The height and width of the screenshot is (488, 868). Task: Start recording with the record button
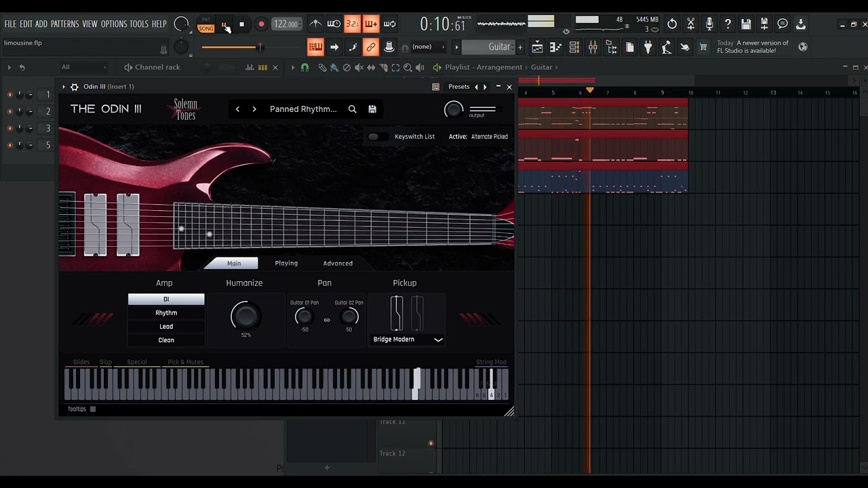pyautogui.click(x=261, y=24)
